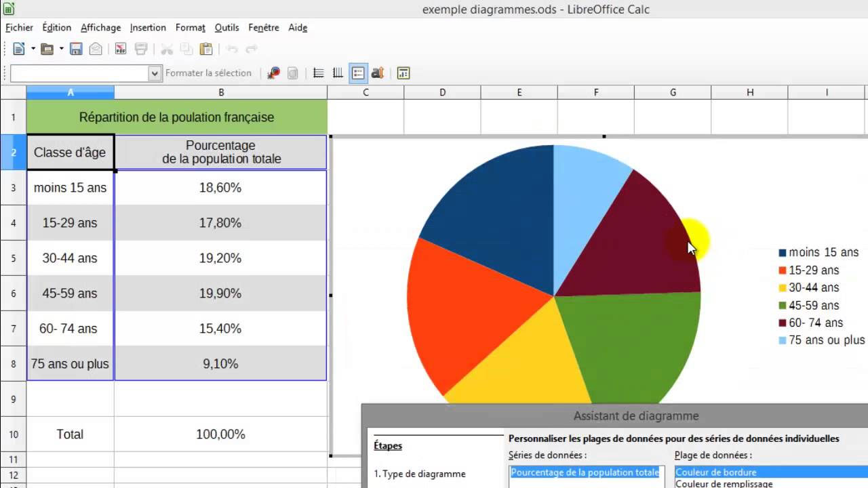Open the Insertion menu
This screenshot has height=488, width=868.
(148, 28)
